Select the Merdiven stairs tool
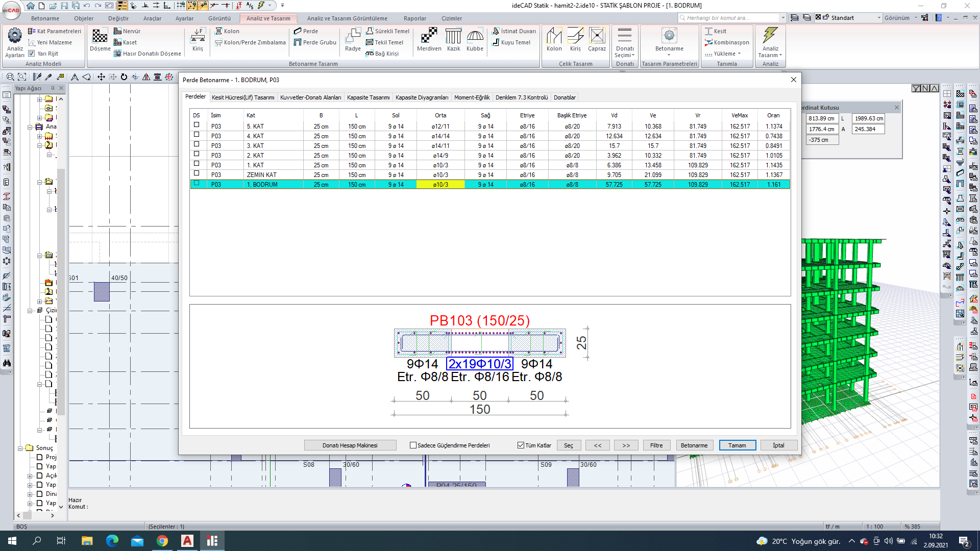Image resolution: width=980 pixels, height=551 pixels. (429, 40)
